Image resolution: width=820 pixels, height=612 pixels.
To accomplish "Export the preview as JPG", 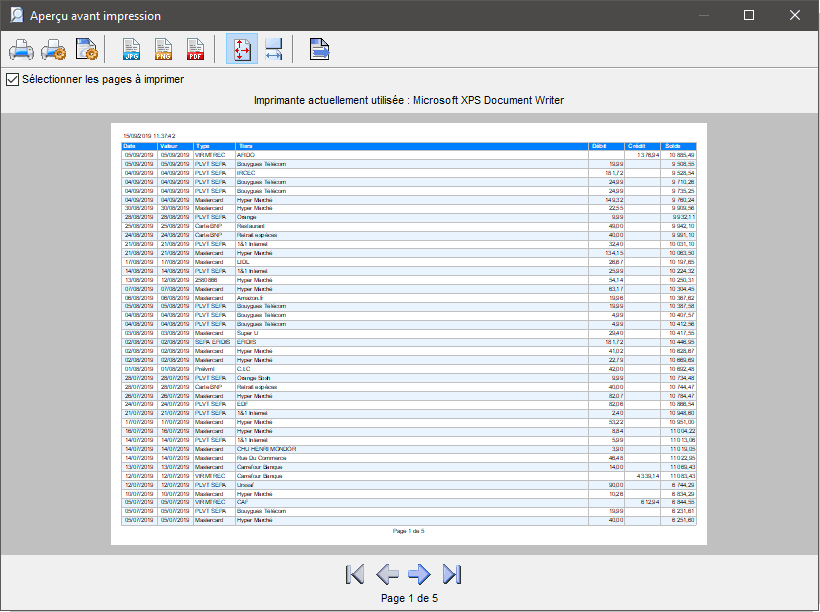I will (131, 49).
